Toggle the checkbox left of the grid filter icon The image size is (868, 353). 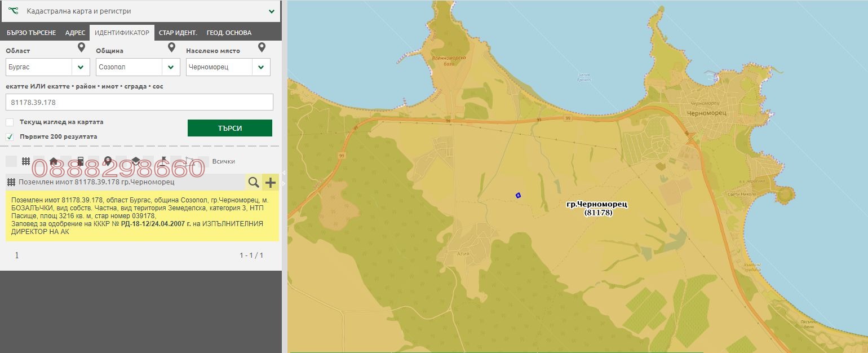pos(11,161)
